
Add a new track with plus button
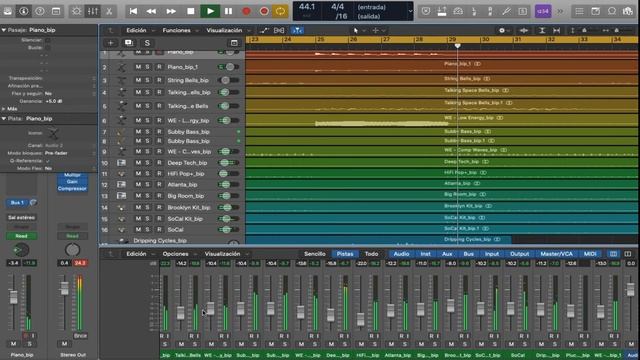[111, 43]
